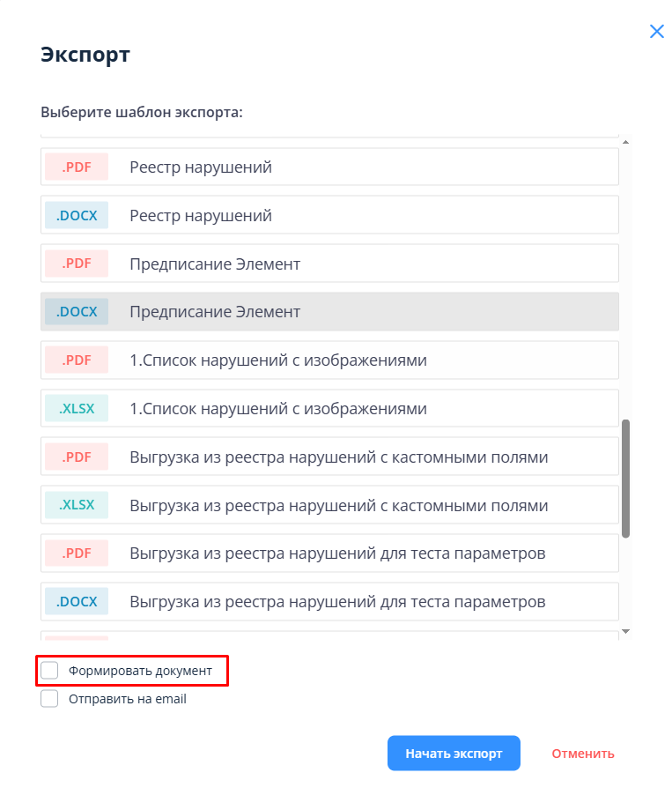Viewport: 672px width, 795px height.
Task: Click .XLSX badge for выгрузка с кастомными полями
Action: point(77,506)
